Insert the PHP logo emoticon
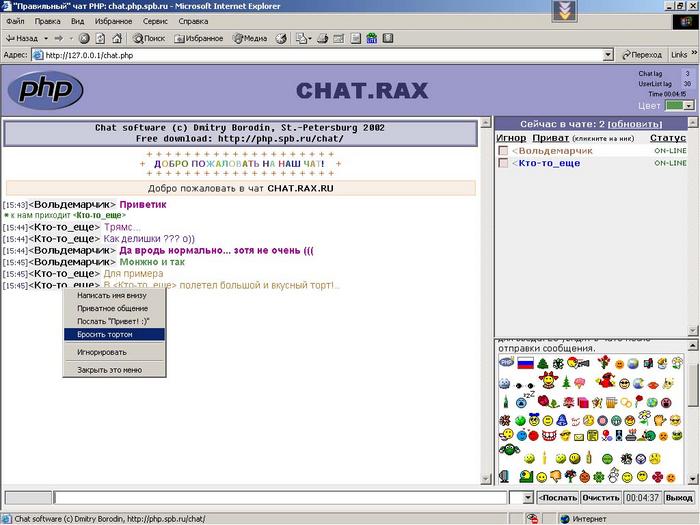The width and height of the screenshot is (700, 525). pyautogui.click(x=507, y=362)
